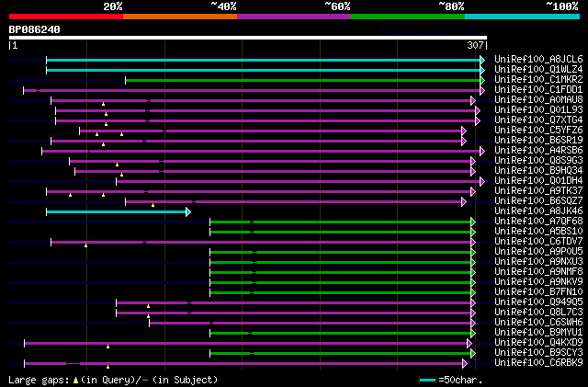Click the yellow gap marker under Q8S9G3 bar
Image resolution: width=588 pixels, height=387 pixels.
[x=117, y=165]
